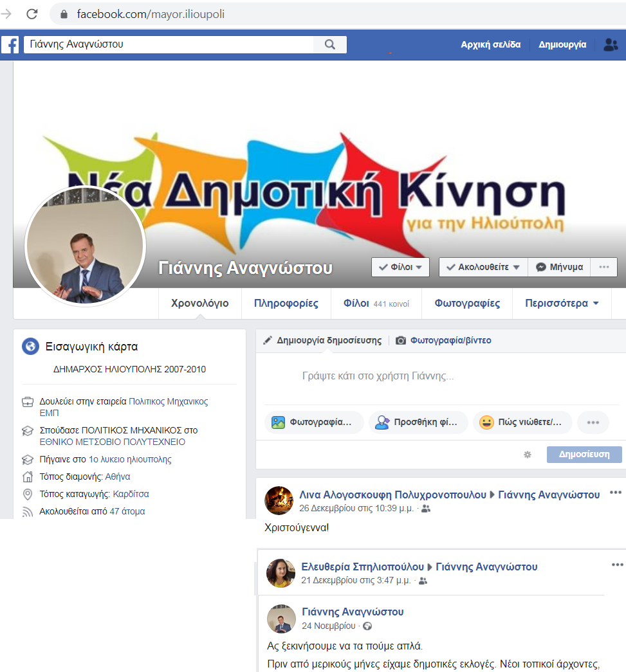Click the browser address bar URL

151,14
